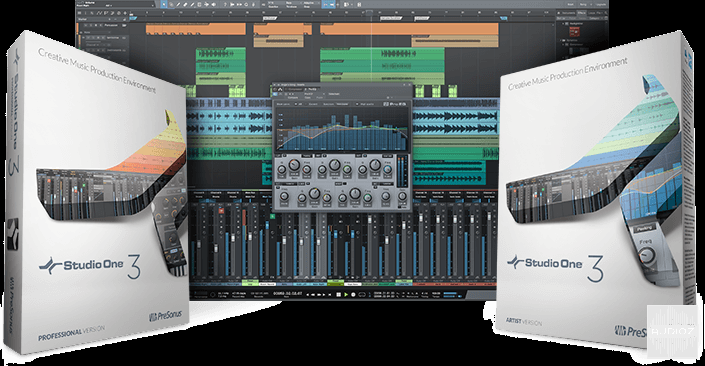Click the Rewind button in transport bar

(313, 295)
